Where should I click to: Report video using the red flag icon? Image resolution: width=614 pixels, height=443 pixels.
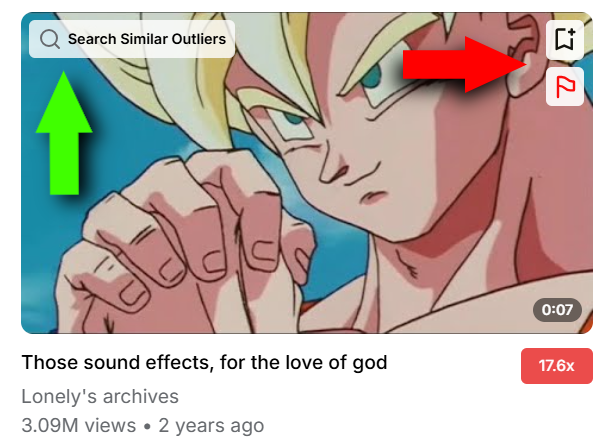point(565,86)
